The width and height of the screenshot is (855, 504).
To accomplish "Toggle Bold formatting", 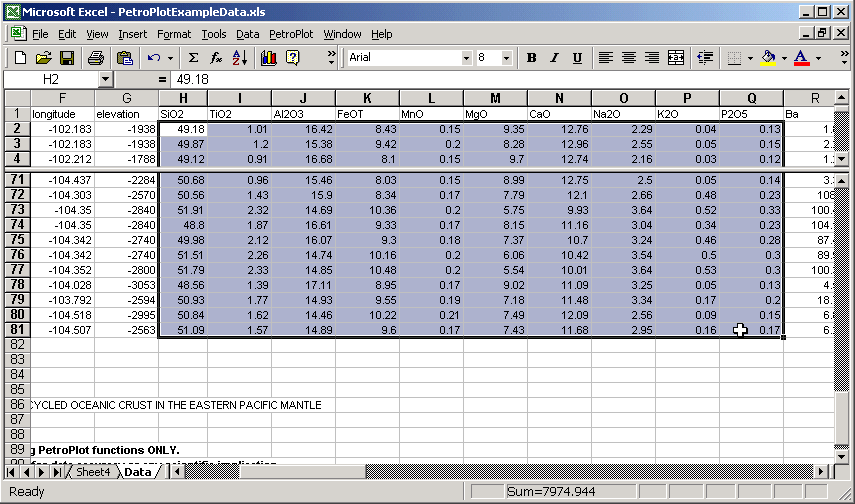I will [x=532, y=58].
